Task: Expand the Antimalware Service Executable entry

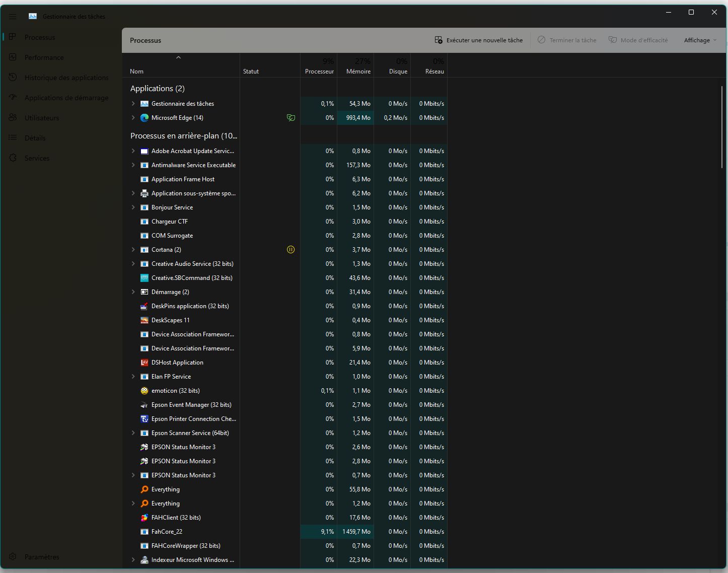Action: point(133,165)
